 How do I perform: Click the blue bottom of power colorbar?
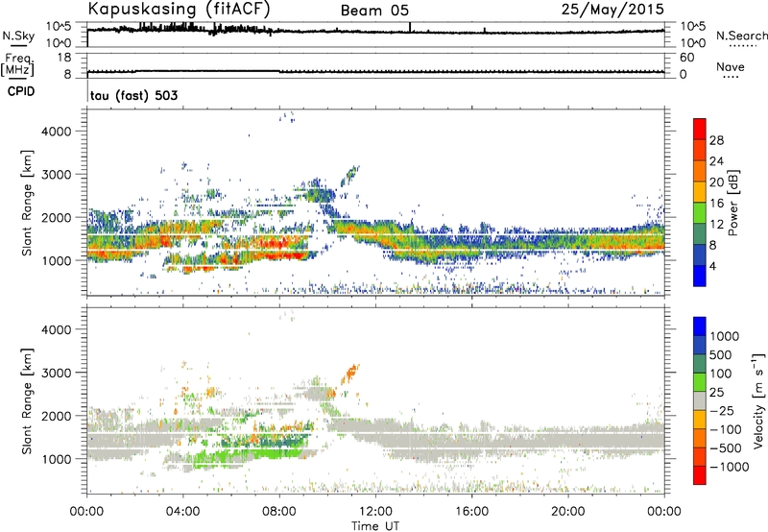pyautogui.click(x=700, y=276)
